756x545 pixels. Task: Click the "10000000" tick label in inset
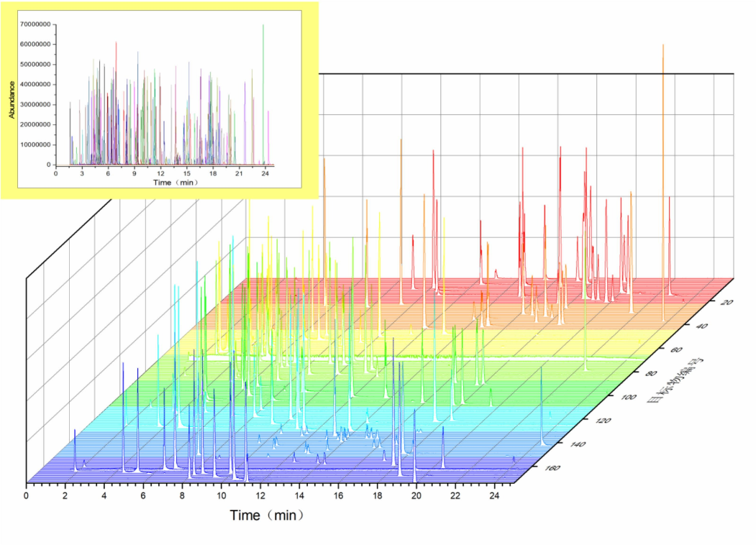[36, 145]
